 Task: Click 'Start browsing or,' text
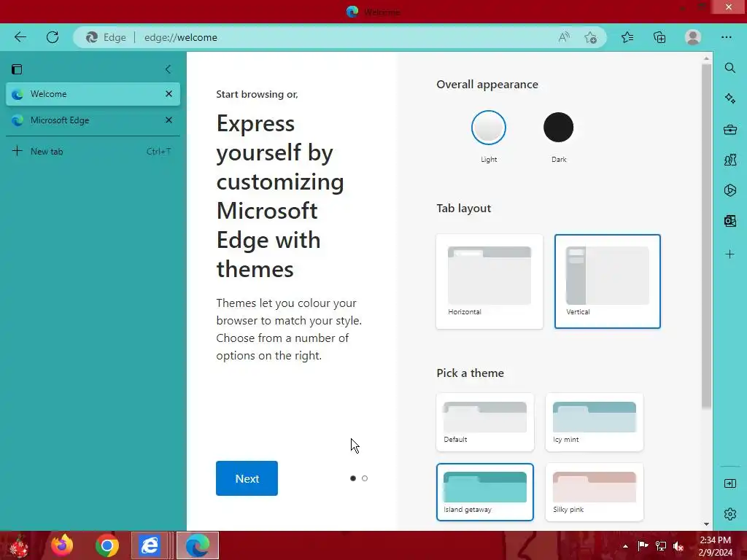[x=258, y=94]
